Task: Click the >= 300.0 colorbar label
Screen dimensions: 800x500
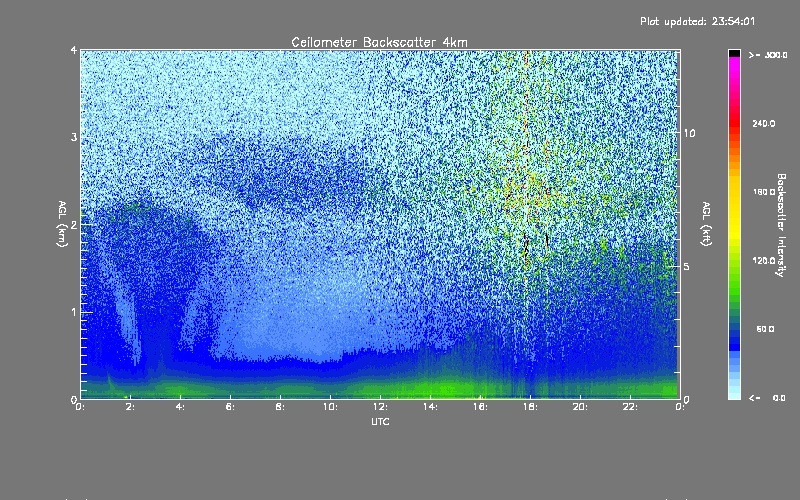Action: tap(768, 55)
